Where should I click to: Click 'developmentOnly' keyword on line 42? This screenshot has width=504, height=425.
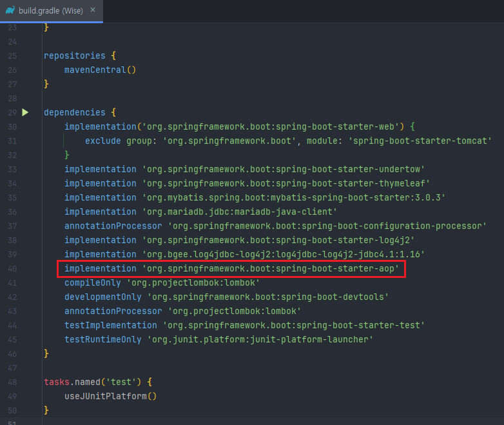(103, 297)
